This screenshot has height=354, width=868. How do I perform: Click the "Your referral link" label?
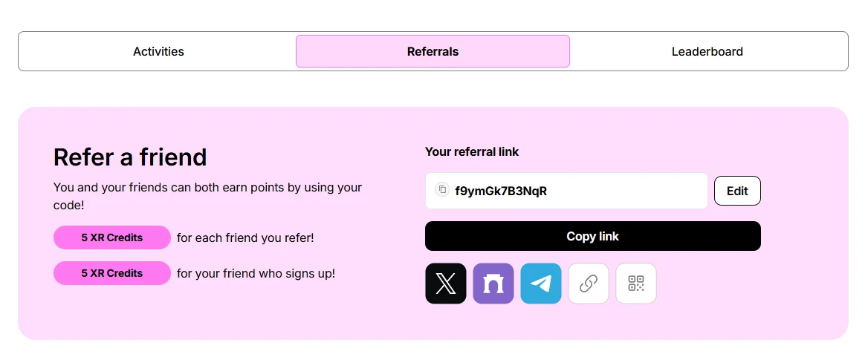click(472, 151)
